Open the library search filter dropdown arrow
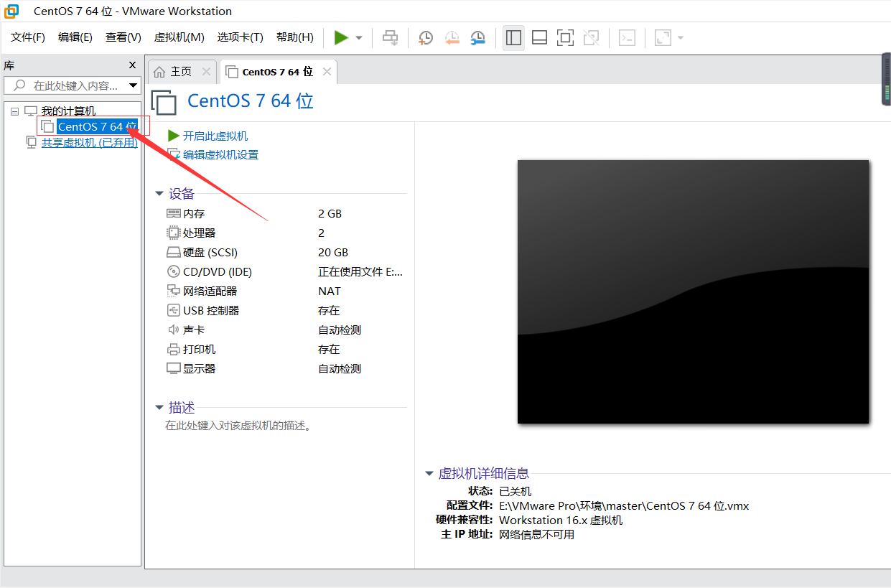Viewport: 891px width, 588px height. click(x=133, y=85)
